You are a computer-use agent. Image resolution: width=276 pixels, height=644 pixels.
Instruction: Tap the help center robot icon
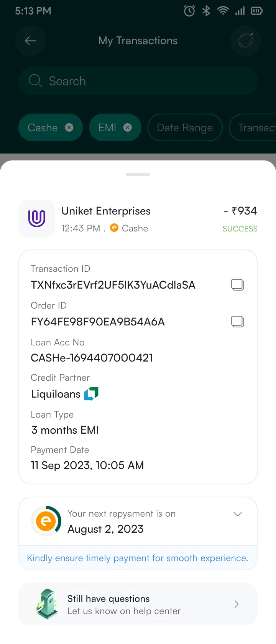(48, 604)
